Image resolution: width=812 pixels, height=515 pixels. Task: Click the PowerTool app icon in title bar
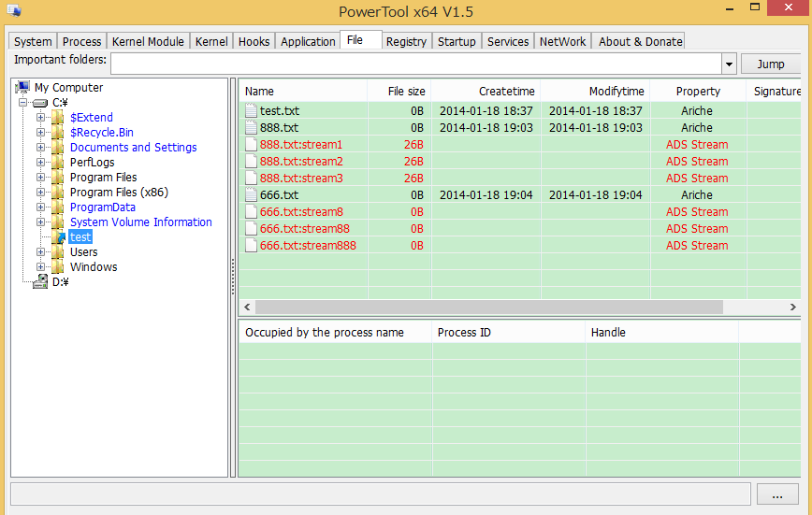tap(14, 10)
